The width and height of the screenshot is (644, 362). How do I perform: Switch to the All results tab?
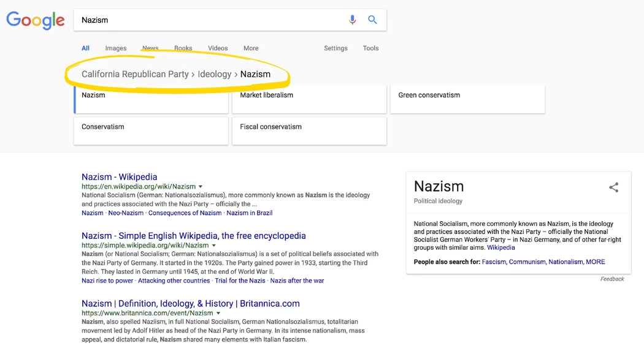pyautogui.click(x=85, y=48)
